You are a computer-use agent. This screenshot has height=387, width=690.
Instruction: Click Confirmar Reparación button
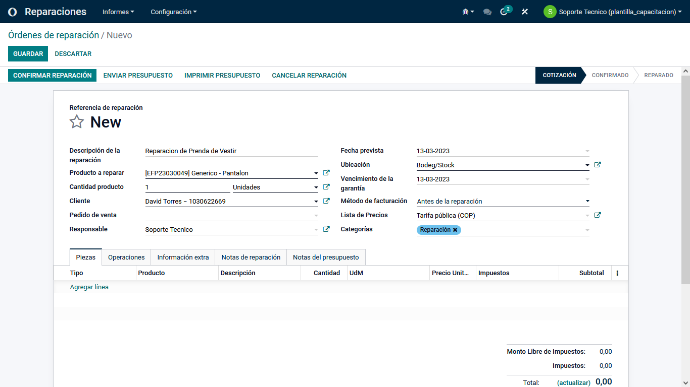tap(52, 75)
